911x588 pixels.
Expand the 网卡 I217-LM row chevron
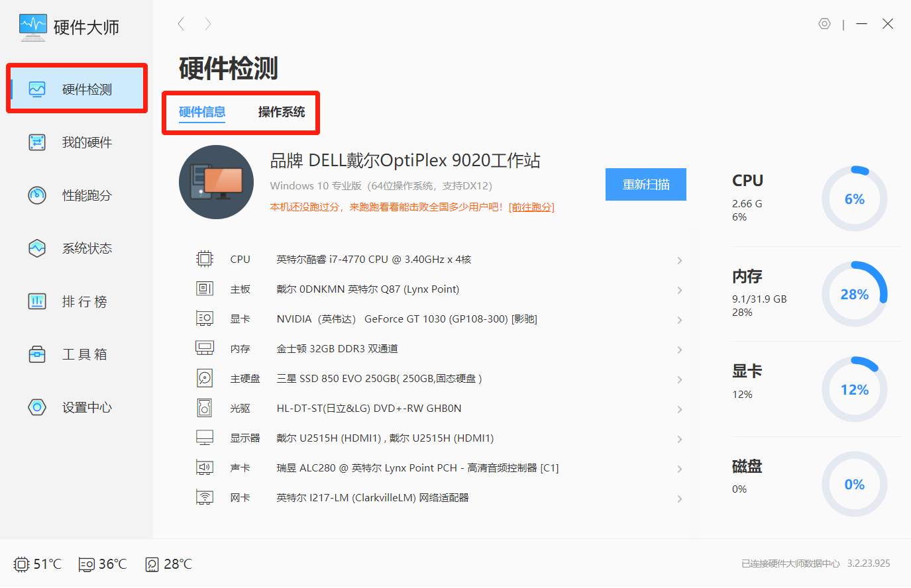click(679, 499)
